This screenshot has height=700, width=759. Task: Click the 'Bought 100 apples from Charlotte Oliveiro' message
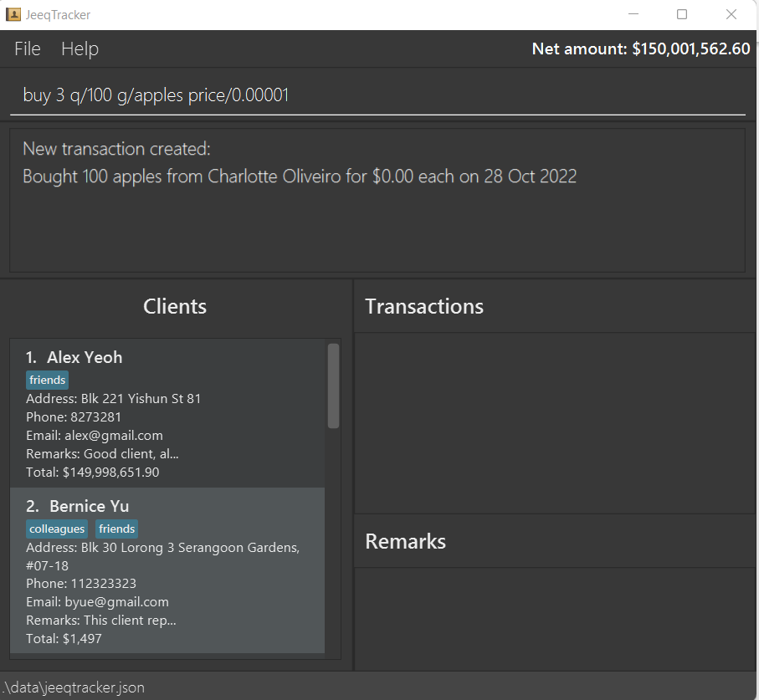click(x=300, y=176)
